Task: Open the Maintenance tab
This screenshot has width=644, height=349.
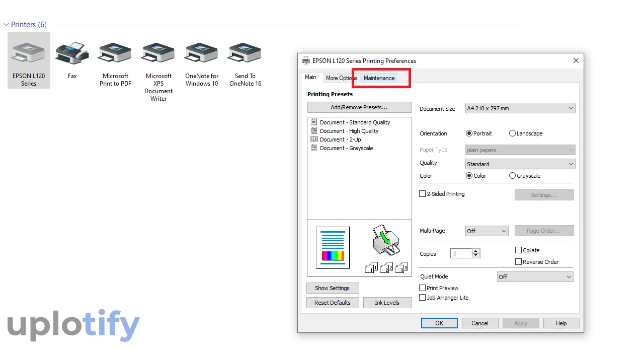Action: tap(379, 78)
